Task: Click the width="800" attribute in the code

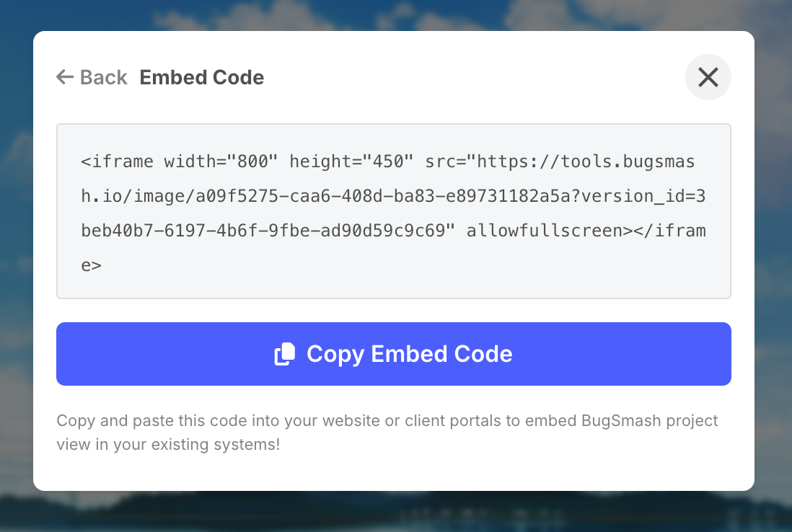Action: pyautogui.click(x=221, y=161)
